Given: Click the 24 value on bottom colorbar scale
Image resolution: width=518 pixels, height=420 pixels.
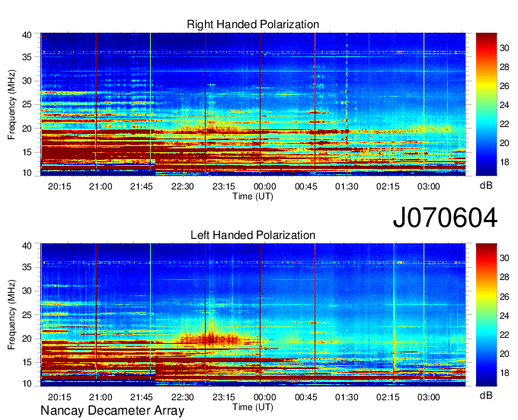Looking at the screenshot, I should [504, 316].
